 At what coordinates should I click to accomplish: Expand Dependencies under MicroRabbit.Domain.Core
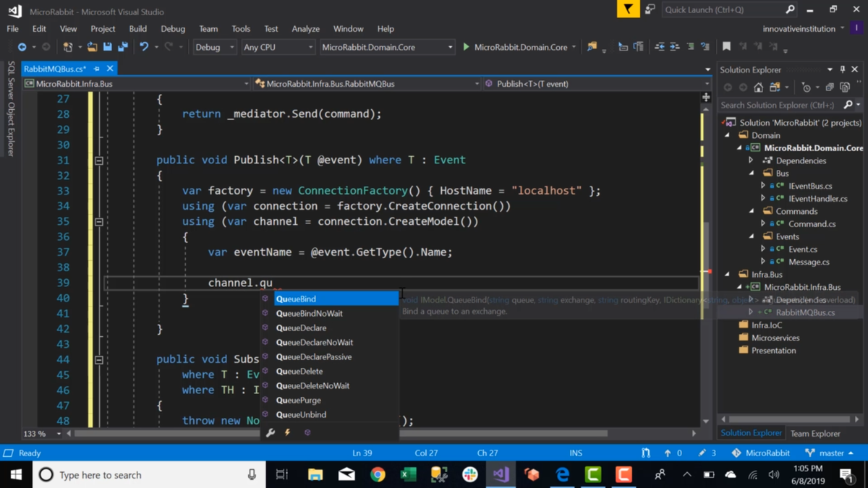751,160
